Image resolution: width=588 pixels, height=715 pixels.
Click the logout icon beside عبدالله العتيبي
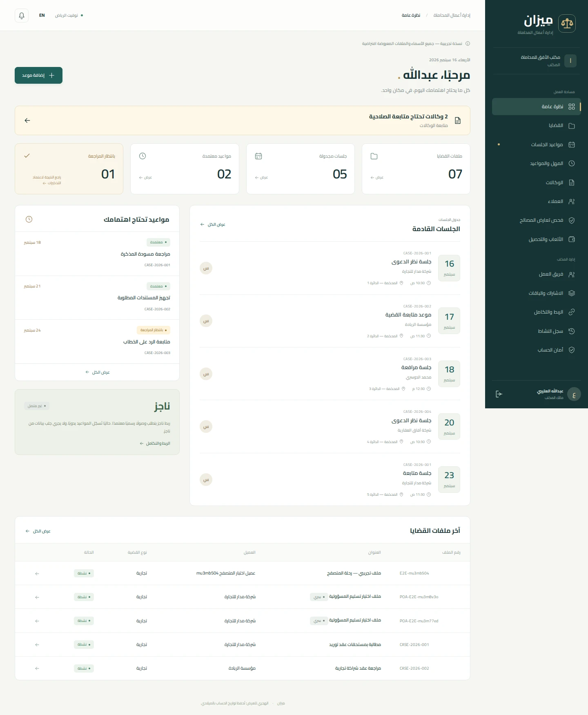[x=499, y=394]
